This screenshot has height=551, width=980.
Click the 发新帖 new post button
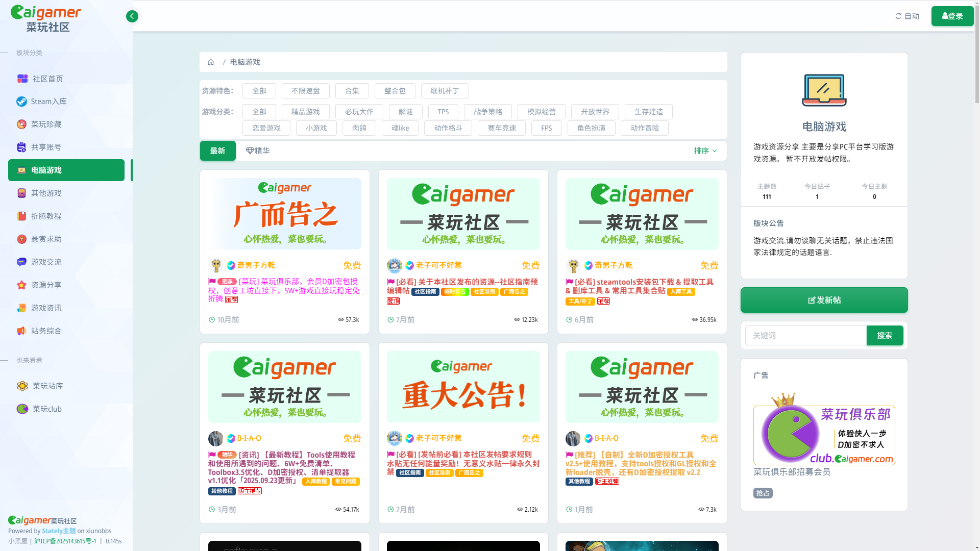(x=824, y=300)
